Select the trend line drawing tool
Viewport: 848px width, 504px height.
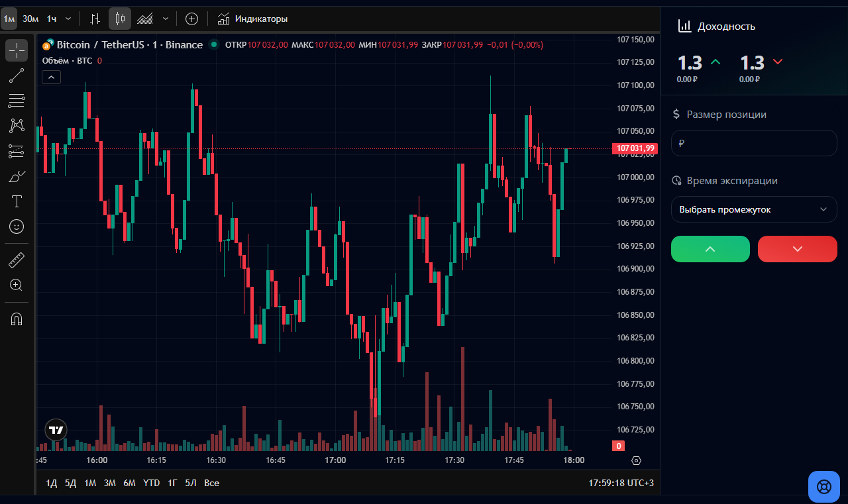[x=17, y=76]
